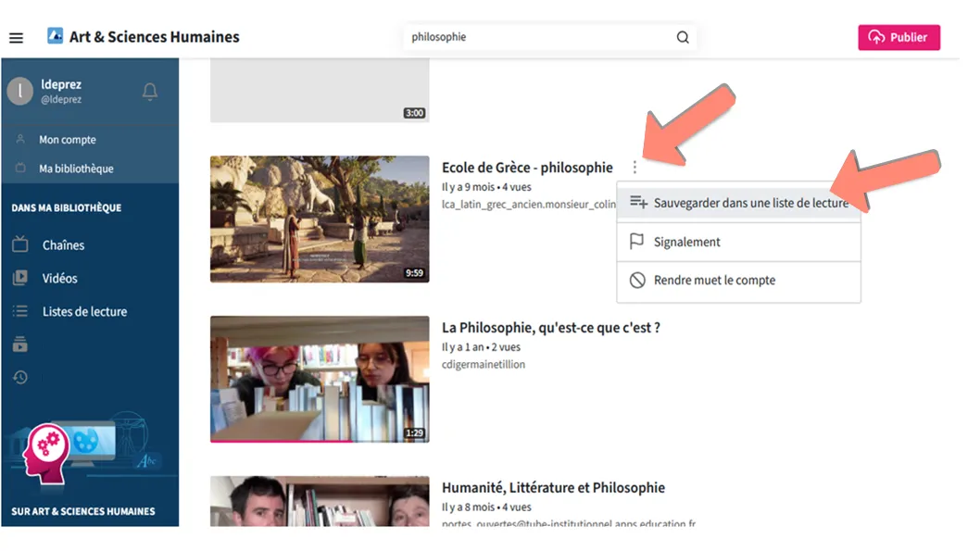Screen dimensions: 980x551
Task: Click the mute-account ban icon
Action: coord(637,281)
